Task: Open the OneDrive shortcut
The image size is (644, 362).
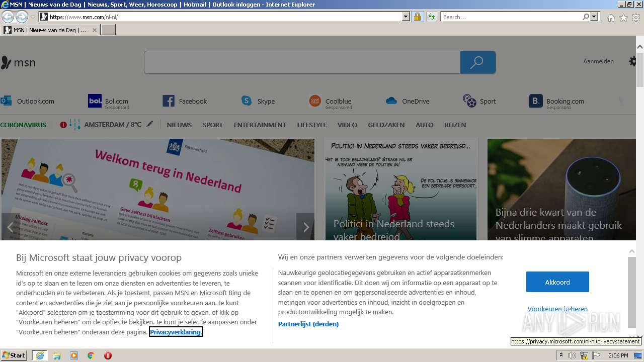Action: (x=408, y=101)
